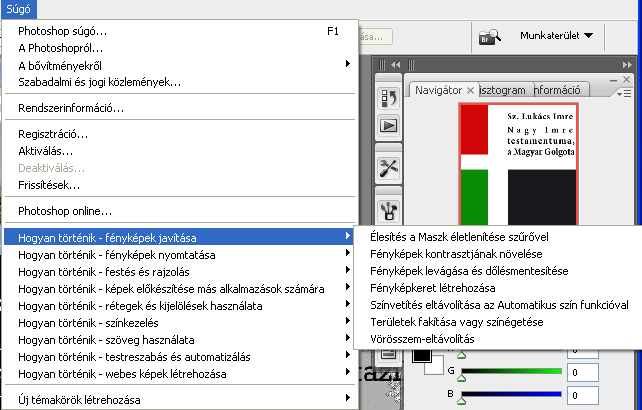Expand the rétegek és kijelölések használata submenu

tap(179, 306)
